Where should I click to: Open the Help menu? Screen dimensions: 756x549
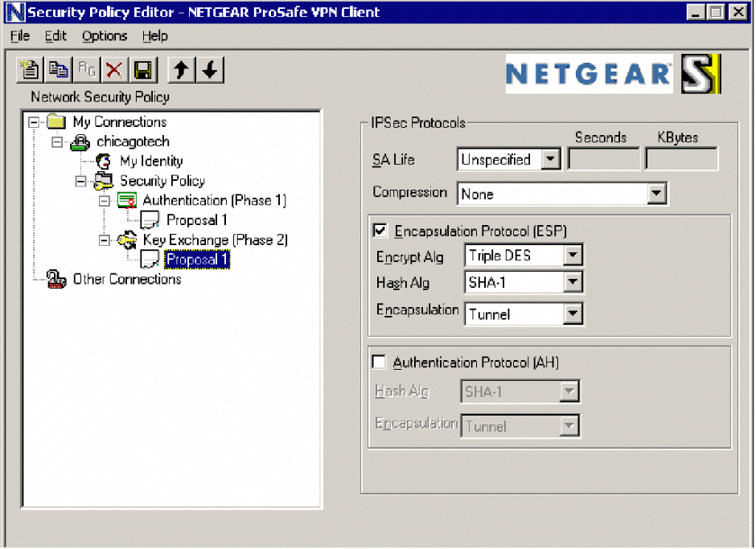point(154,36)
